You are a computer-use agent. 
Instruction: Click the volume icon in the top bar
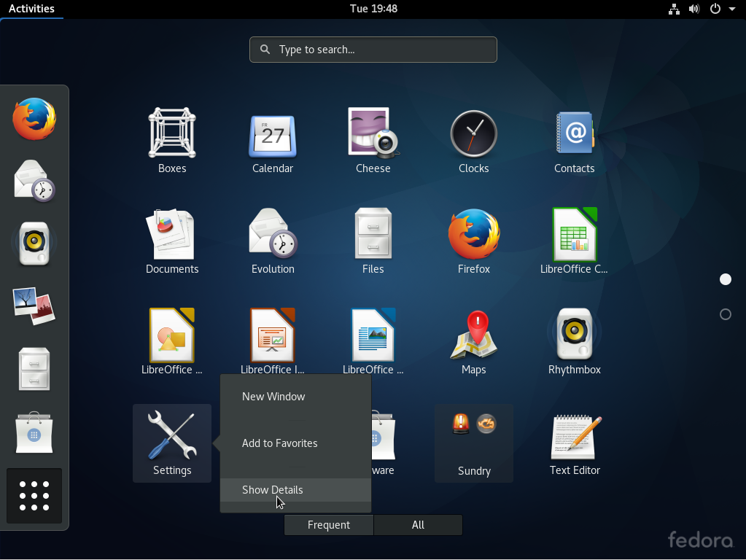tap(693, 9)
